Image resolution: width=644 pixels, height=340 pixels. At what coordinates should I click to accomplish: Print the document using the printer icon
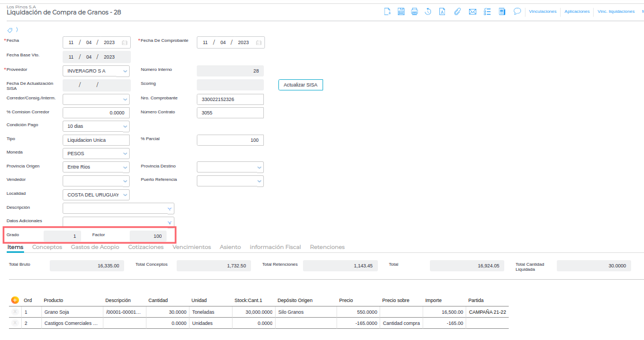click(414, 12)
